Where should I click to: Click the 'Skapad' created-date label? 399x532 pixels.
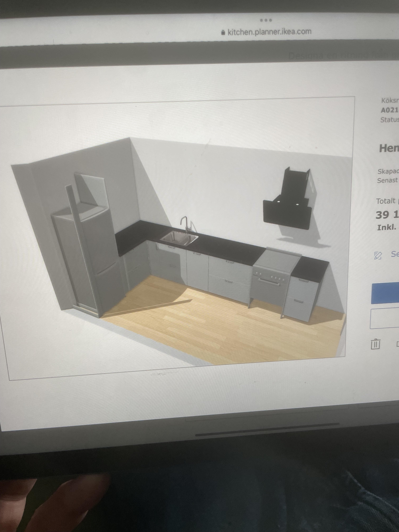point(388,172)
